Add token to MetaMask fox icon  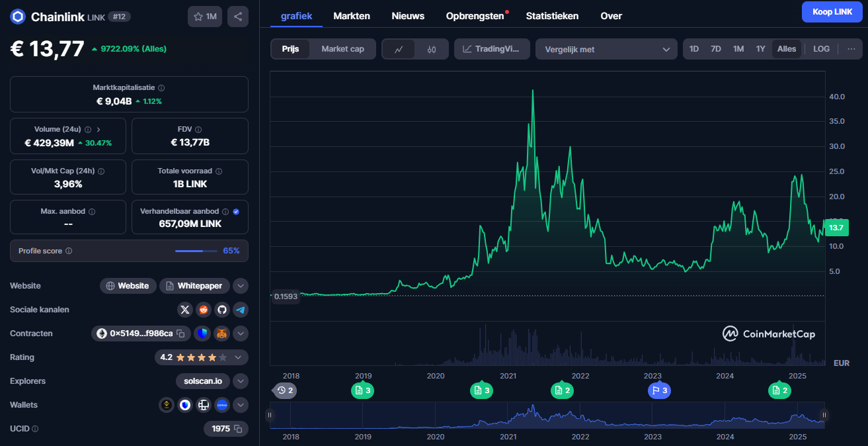pyautogui.click(x=222, y=334)
